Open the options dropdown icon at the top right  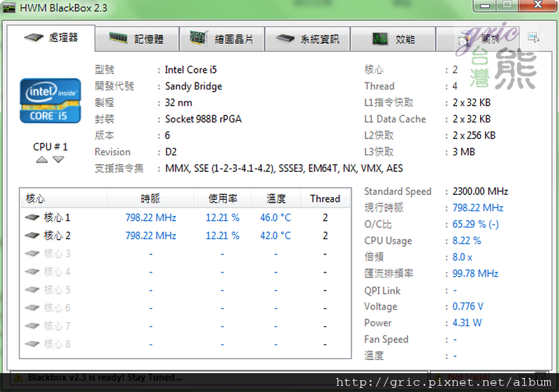coord(536,37)
